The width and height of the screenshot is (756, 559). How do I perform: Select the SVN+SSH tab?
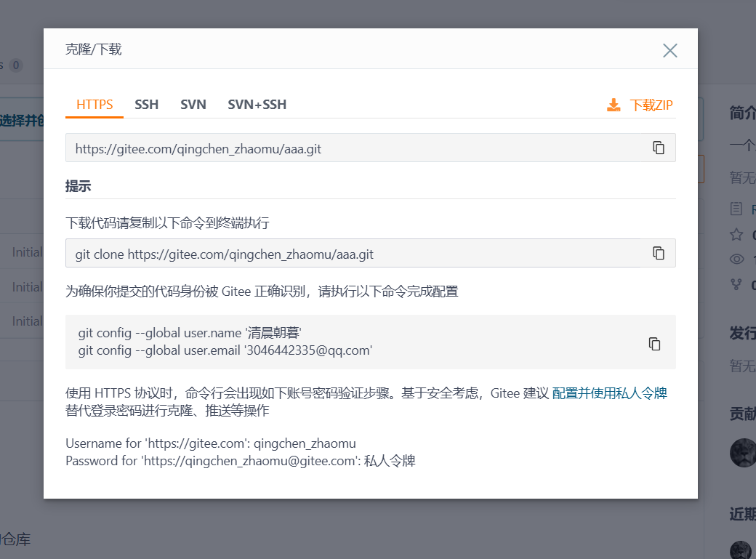(x=257, y=105)
